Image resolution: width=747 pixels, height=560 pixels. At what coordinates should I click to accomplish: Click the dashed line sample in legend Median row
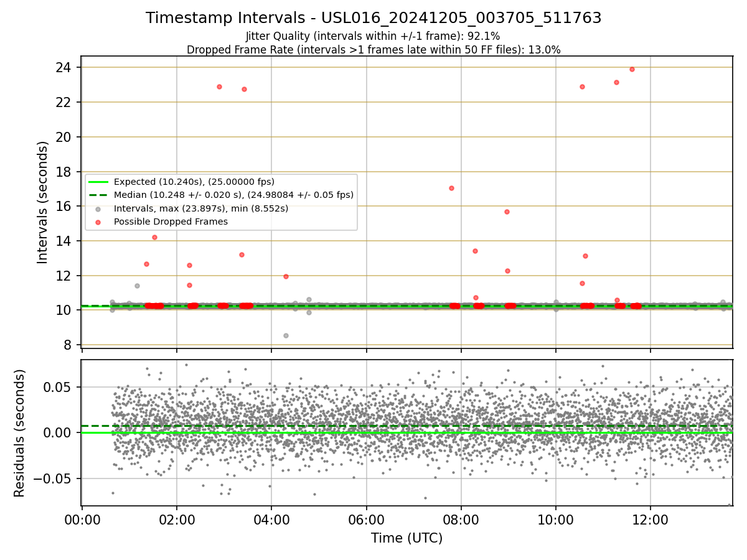[x=100, y=195]
